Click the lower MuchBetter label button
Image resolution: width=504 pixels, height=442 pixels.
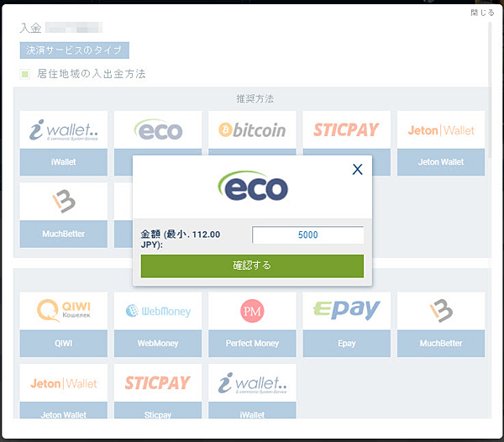(x=441, y=344)
